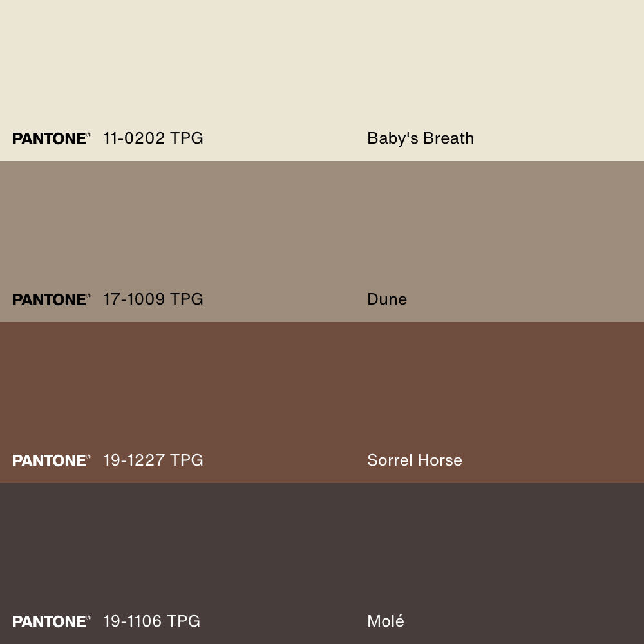Click the Pantone logo on Baby's Breath row
The image size is (644, 644).
coord(49,138)
